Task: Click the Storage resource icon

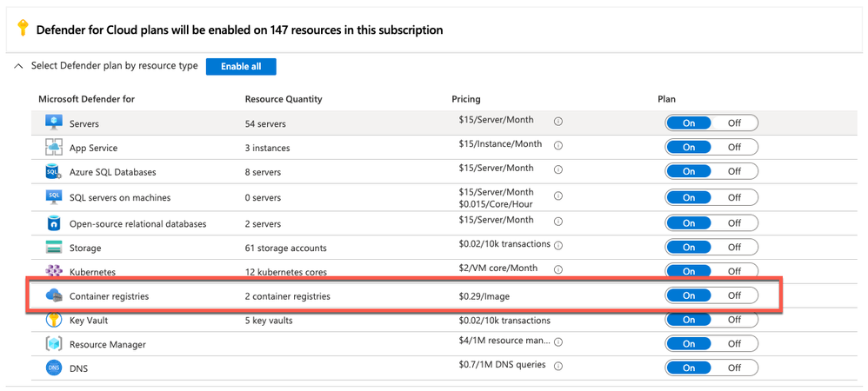Action: pyautogui.click(x=53, y=248)
